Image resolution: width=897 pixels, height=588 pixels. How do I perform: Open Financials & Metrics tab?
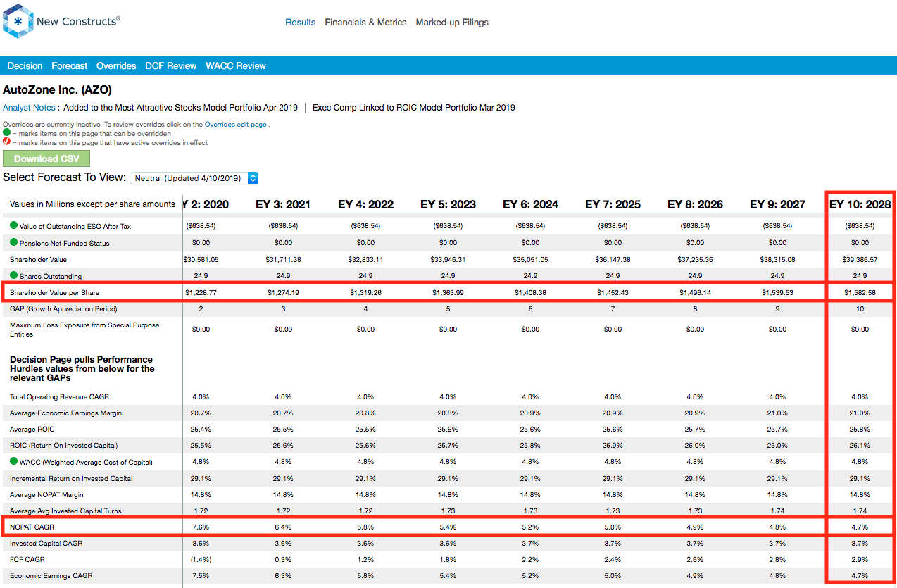[x=365, y=23]
